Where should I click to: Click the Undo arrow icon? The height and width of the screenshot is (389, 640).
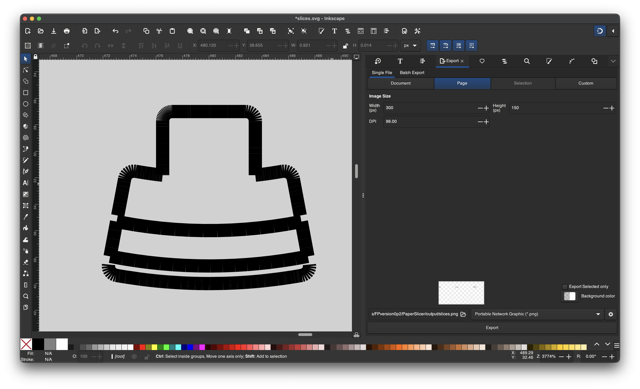coord(116,31)
